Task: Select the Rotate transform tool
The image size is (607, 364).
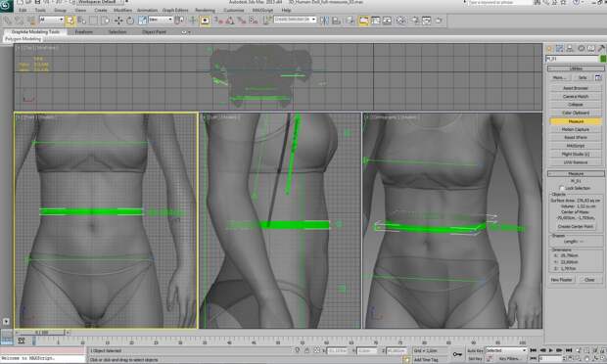Action: [x=130, y=21]
